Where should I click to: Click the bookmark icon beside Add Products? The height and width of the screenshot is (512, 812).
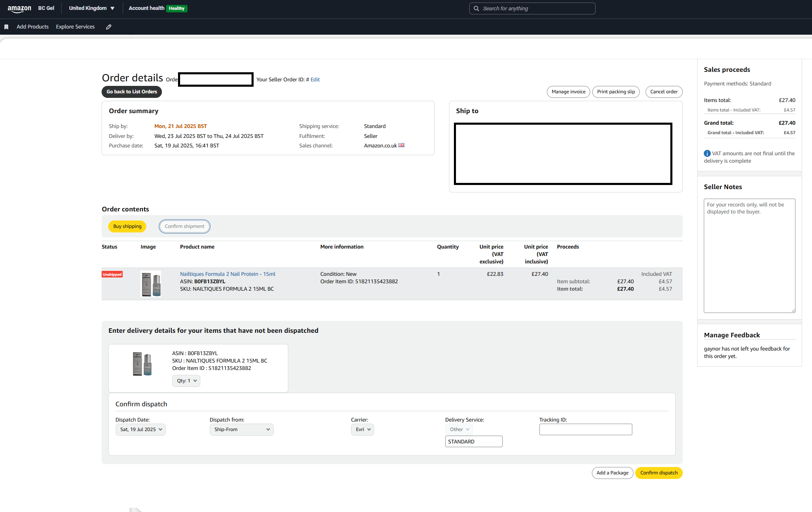click(6, 27)
